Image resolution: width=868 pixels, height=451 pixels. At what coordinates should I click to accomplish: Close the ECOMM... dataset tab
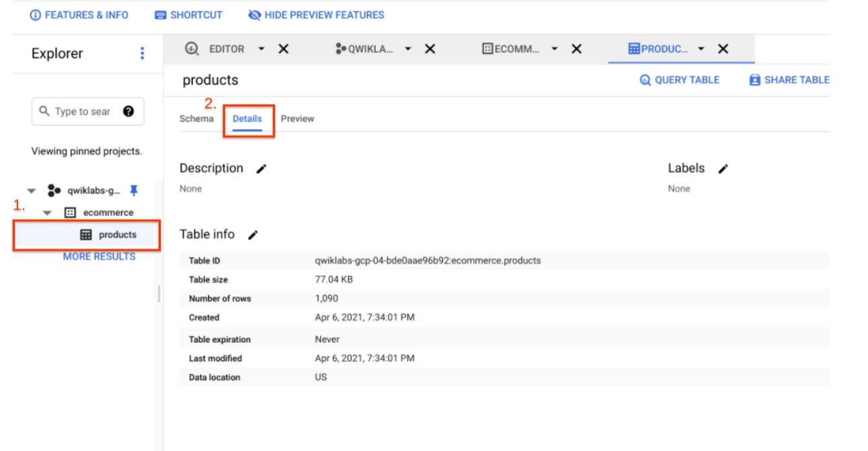[576, 49]
